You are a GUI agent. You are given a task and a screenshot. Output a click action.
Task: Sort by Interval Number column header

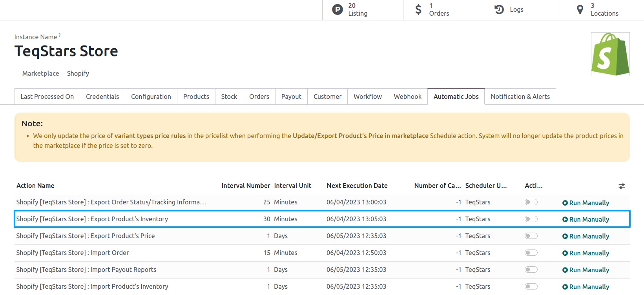246,186
